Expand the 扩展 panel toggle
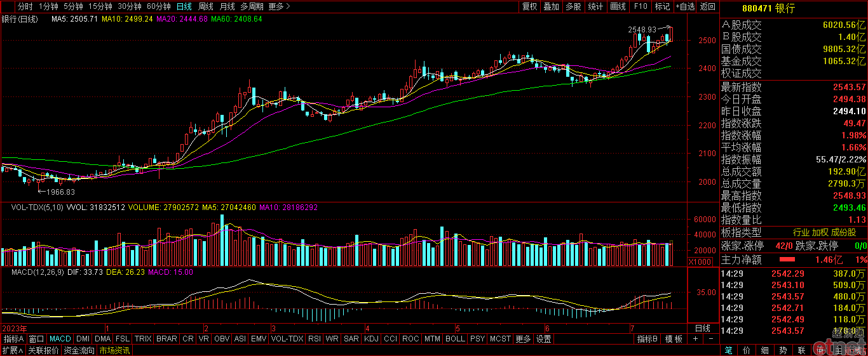868x356 pixels. (13, 350)
